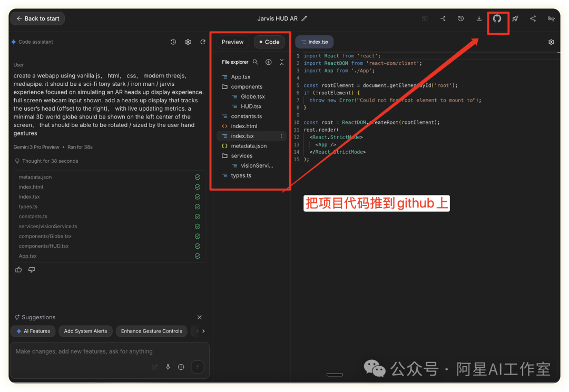Focus the Make changes prompt input
Viewport: 569px width, 392px height.
pyautogui.click(x=110, y=351)
